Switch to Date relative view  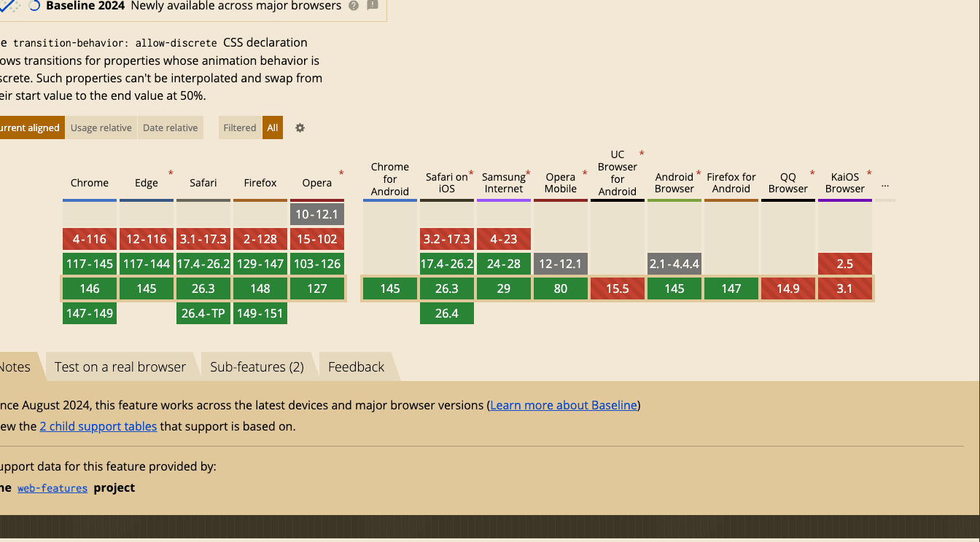[170, 127]
